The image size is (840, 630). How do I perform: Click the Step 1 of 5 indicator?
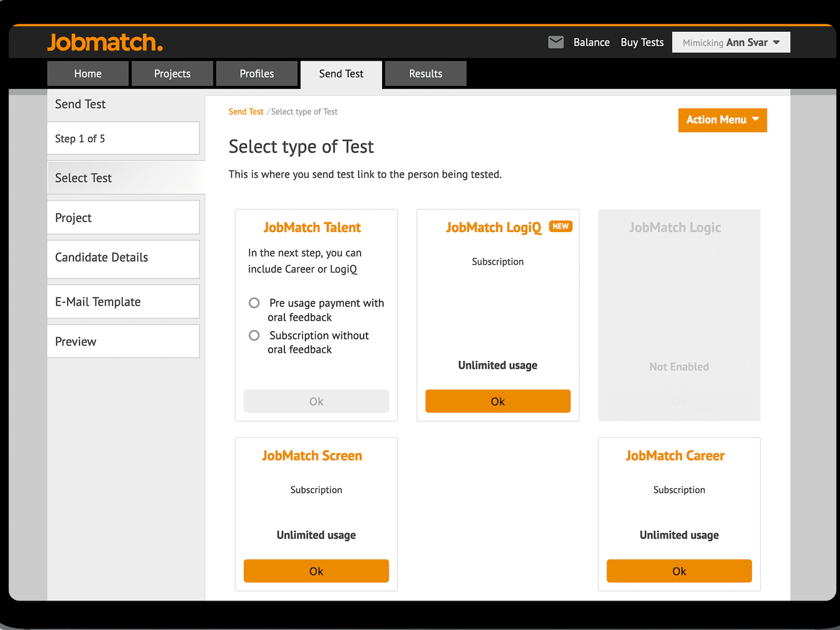[x=123, y=139]
